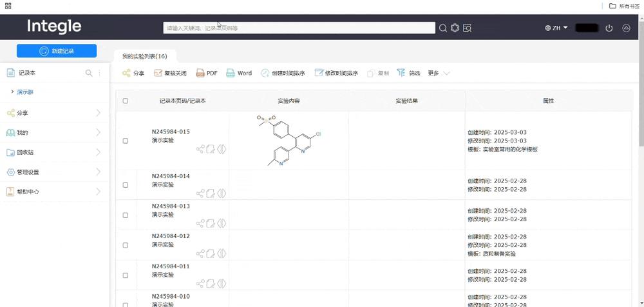
Task: Click the edit icon in row N245984-015
Action: (211, 149)
